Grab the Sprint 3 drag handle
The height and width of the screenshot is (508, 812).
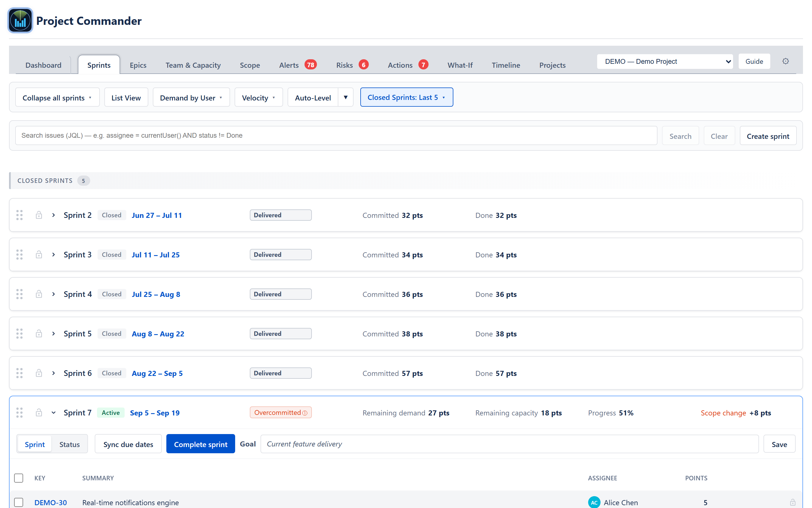click(x=19, y=255)
